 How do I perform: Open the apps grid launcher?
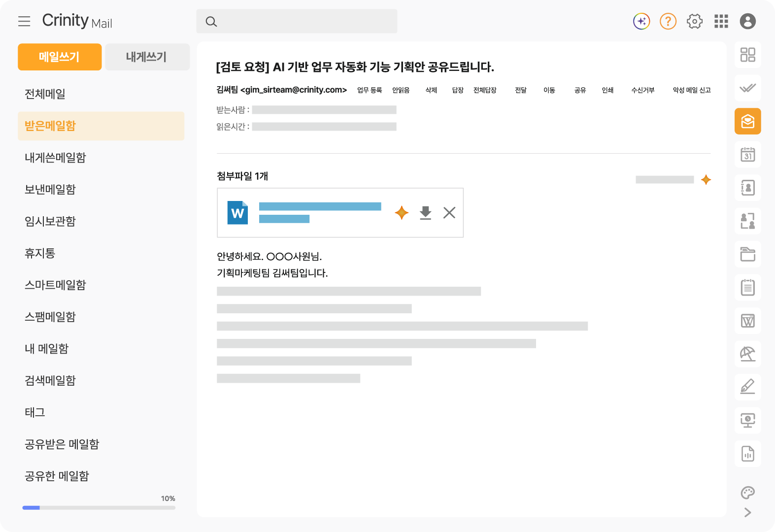(x=721, y=21)
